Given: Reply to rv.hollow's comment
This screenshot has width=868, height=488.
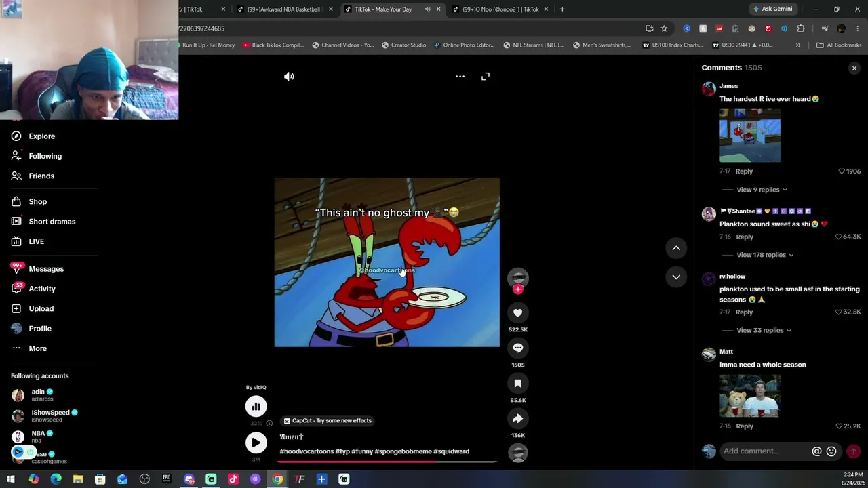Looking at the screenshot, I should [744, 312].
